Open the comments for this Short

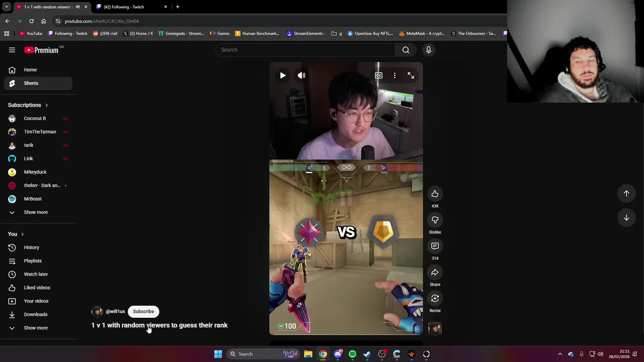pyautogui.click(x=435, y=246)
